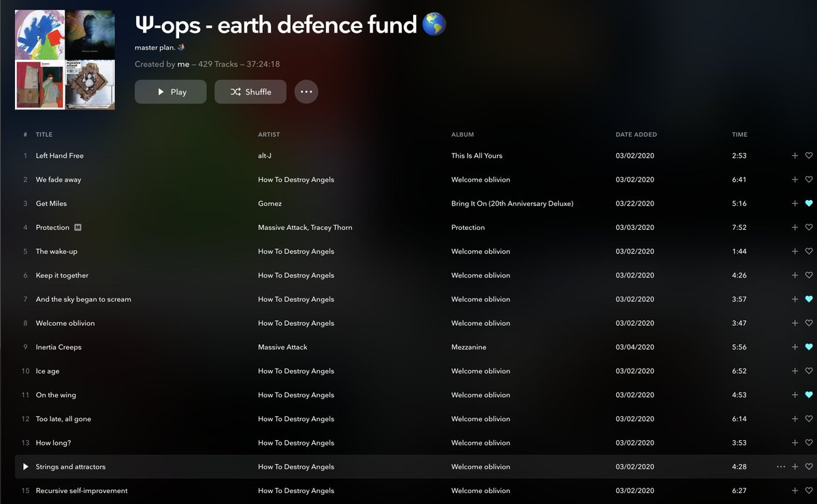
Task: Open album This Is All Yours
Action: pyautogui.click(x=477, y=156)
